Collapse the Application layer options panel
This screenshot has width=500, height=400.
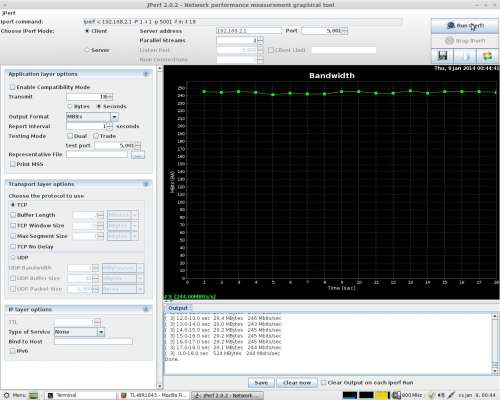point(146,74)
